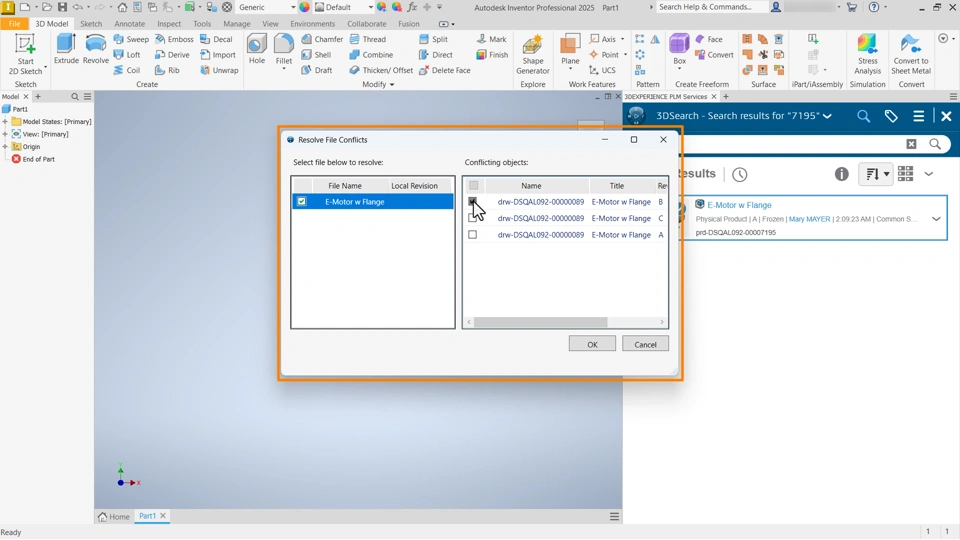This screenshot has height=540, width=960.
Task: Activate the Hole tool
Action: click(257, 49)
